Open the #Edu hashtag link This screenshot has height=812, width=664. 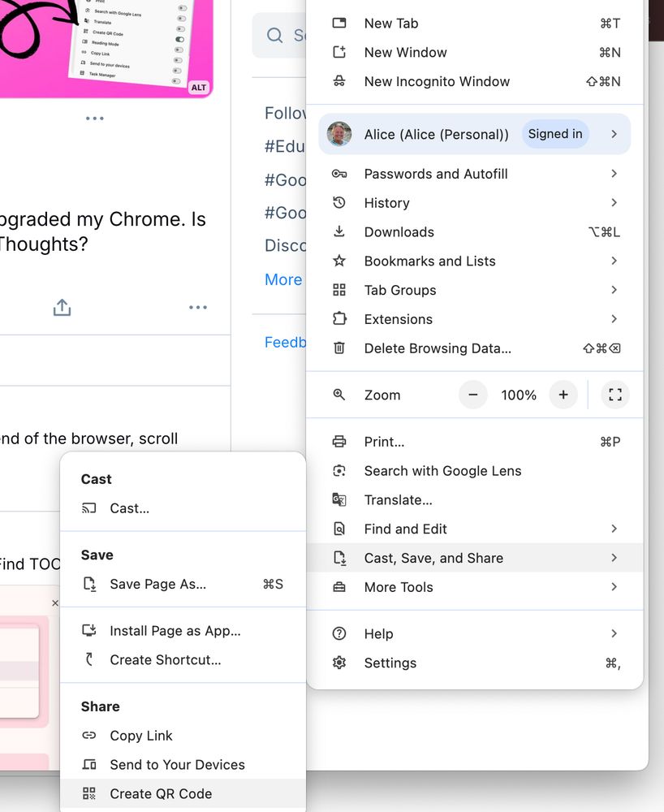pyautogui.click(x=285, y=146)
